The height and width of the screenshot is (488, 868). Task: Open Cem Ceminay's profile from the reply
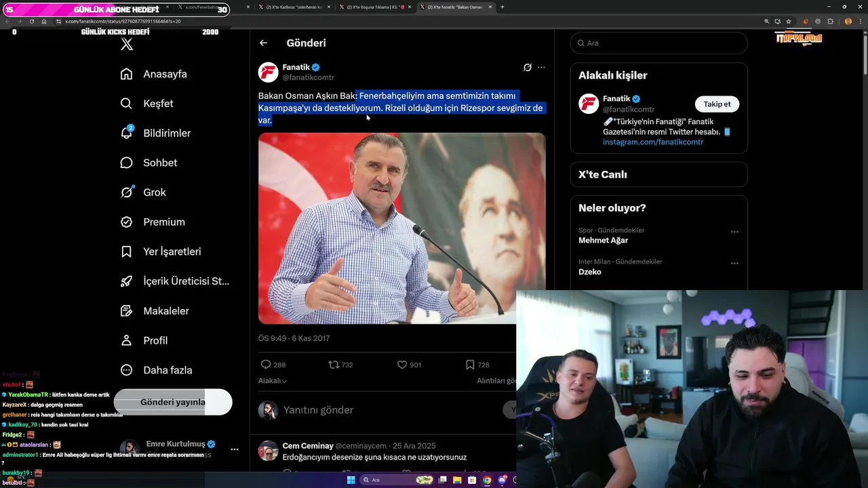308,446
